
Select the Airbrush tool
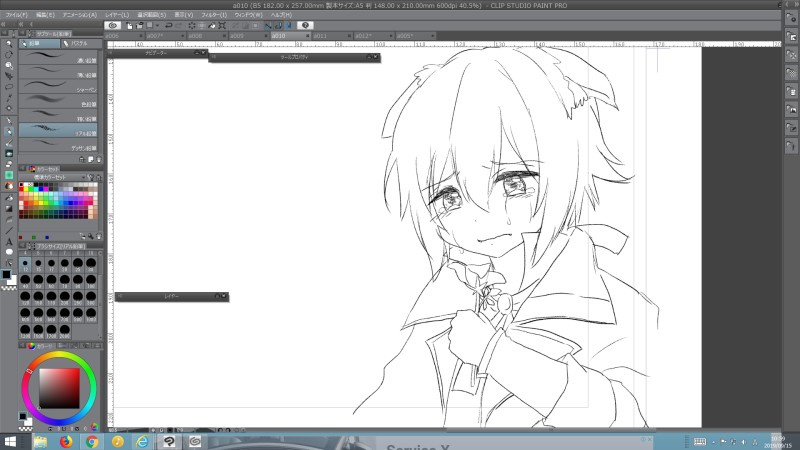(x=9, y=154)
